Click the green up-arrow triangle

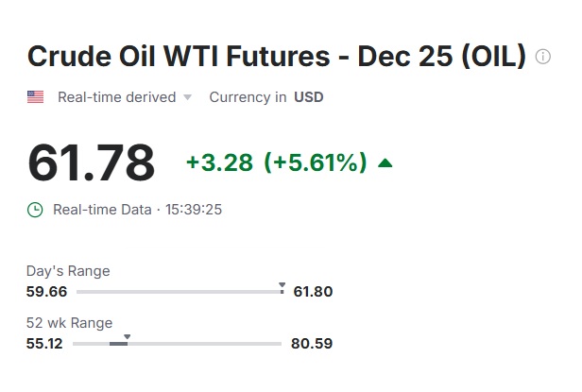385,162
